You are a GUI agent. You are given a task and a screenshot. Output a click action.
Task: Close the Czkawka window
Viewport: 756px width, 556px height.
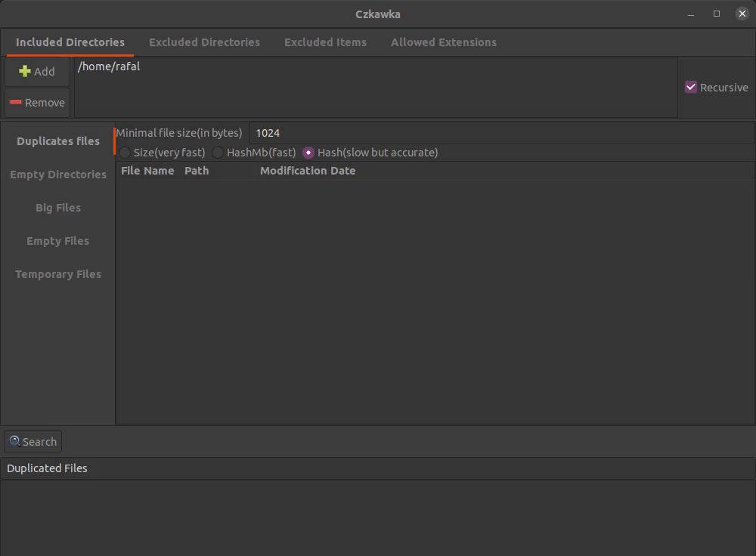742,14
